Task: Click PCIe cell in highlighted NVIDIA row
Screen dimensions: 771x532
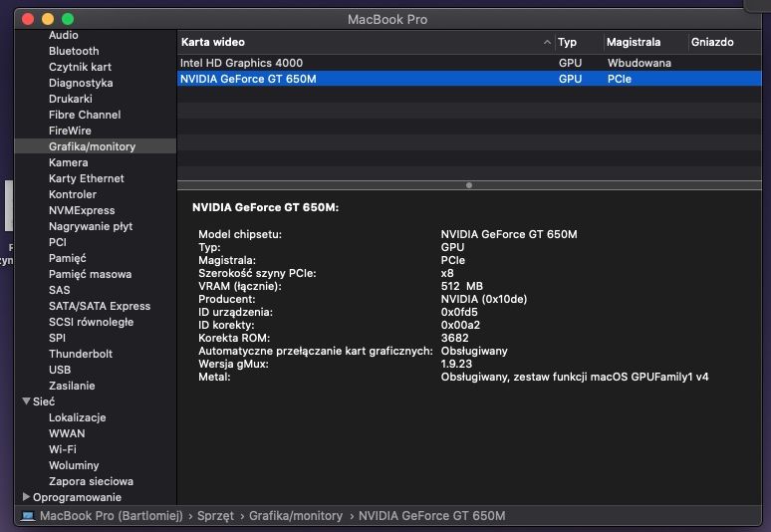Action: tap(619, 79)
